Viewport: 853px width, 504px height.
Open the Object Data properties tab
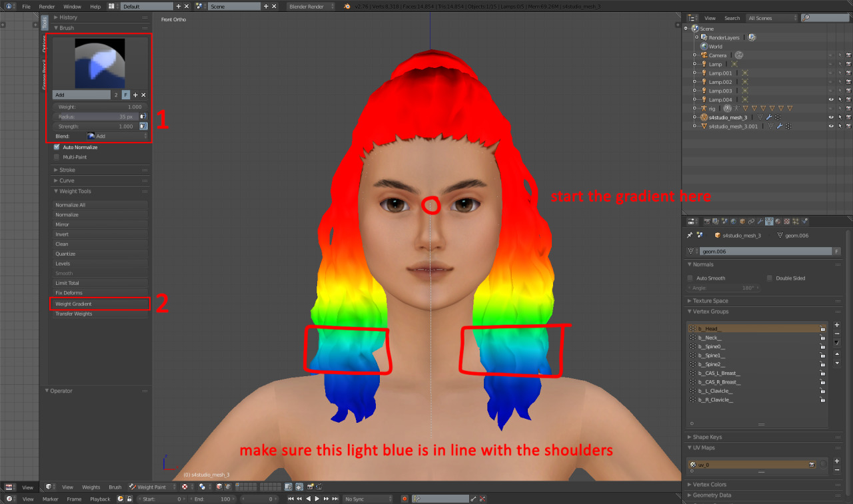click(x=769, y=222)
